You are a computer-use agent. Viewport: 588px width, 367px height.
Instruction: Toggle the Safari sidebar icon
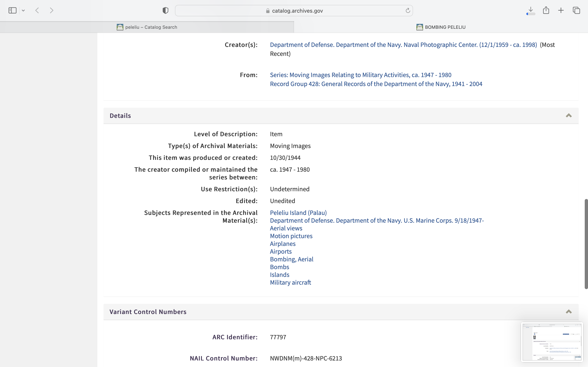tap(12, 10)
